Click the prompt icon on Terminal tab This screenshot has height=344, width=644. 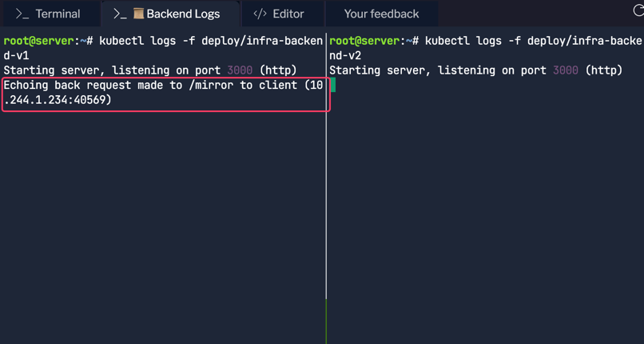click(x=22, y=14)
